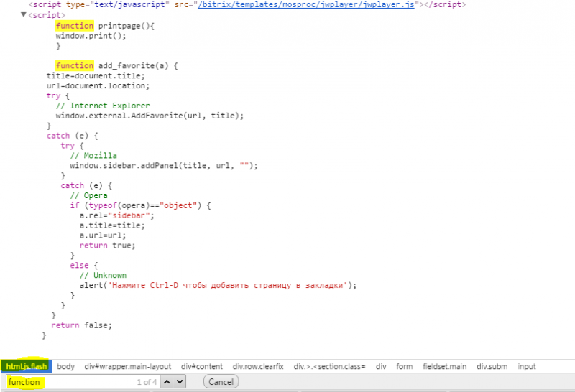Collapse the script element triangle
The width and height of the screenshot is (575, 392).
point(24,14)
